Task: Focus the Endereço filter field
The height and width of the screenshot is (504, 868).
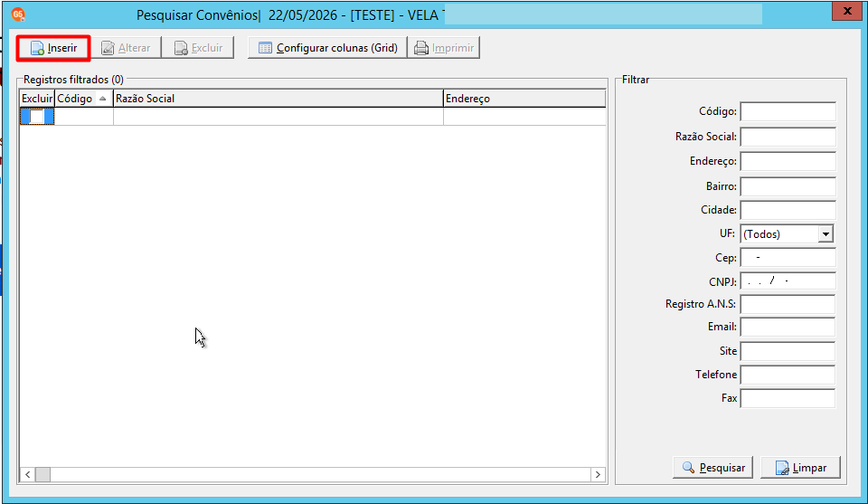Action: 788,161
